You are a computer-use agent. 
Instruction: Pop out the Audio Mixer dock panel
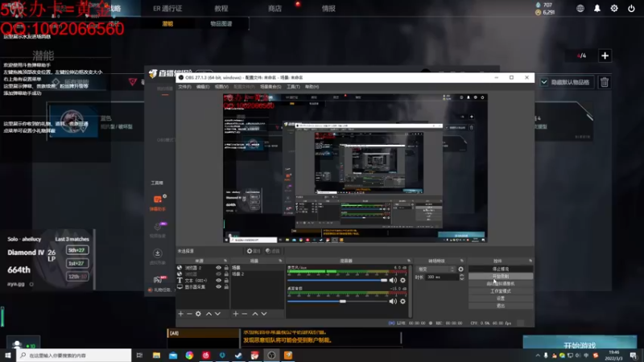coord(409,261)
